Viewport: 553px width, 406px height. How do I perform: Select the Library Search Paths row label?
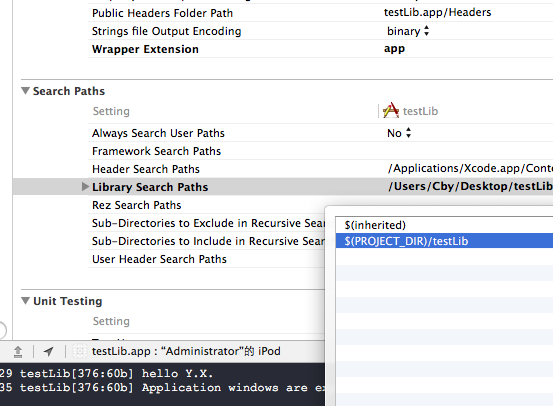[x=150, y=187]
